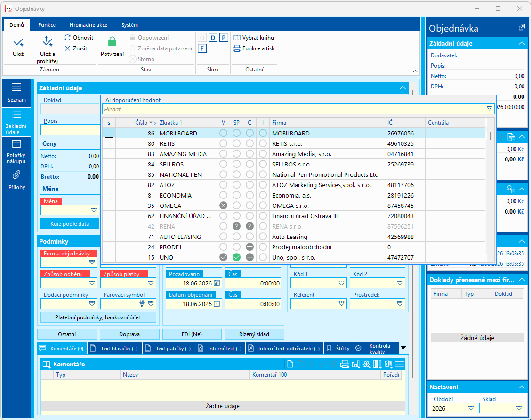Toggle the V circle for OMEGA row
This screenshot has height=420, width=531.
coord(223,206)
